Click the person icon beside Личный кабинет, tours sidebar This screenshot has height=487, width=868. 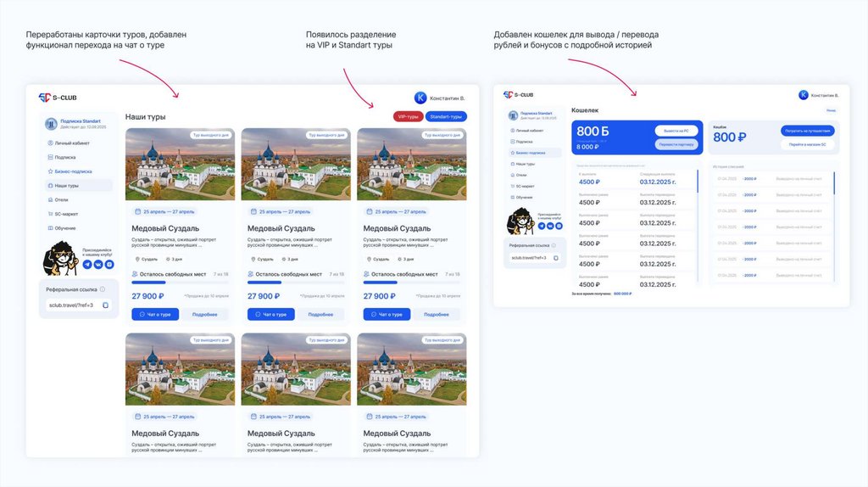(50, 143)
